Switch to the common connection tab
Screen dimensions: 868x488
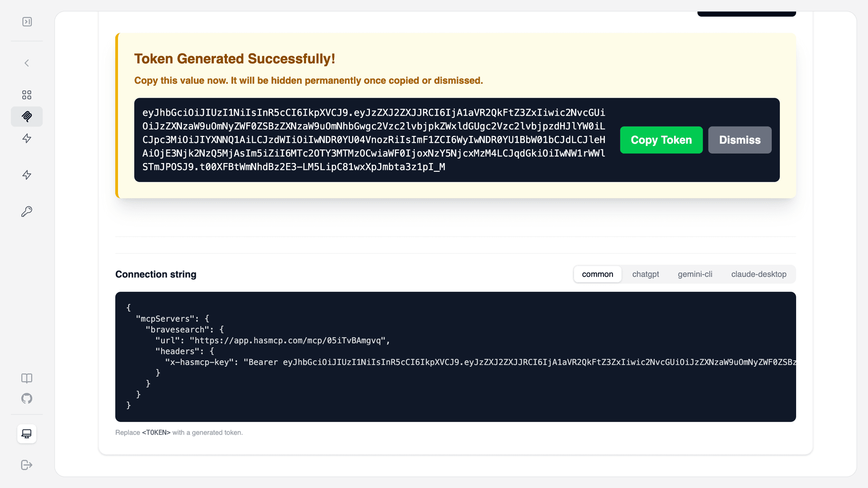[x=597, y=274]
